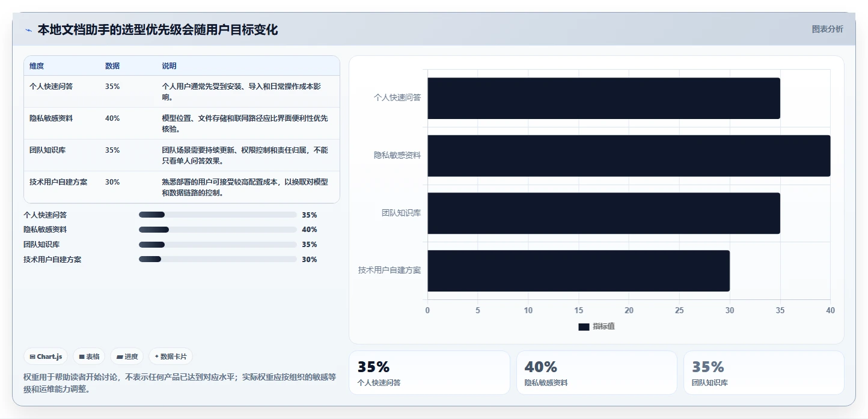Click the 个人快速问答 chart axis label
Image resolution: width=868 pixels, height=419 pixels.
[x=397, y=97]
